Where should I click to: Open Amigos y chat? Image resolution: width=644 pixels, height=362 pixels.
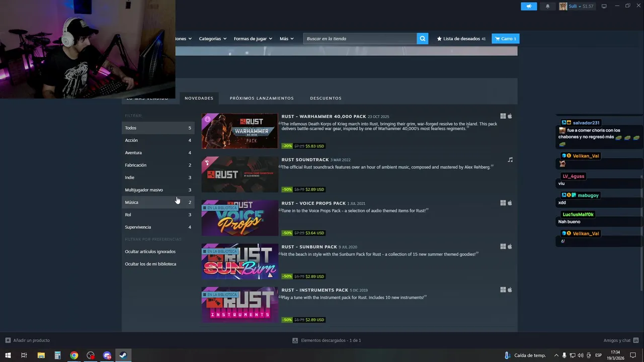(621, 340)
